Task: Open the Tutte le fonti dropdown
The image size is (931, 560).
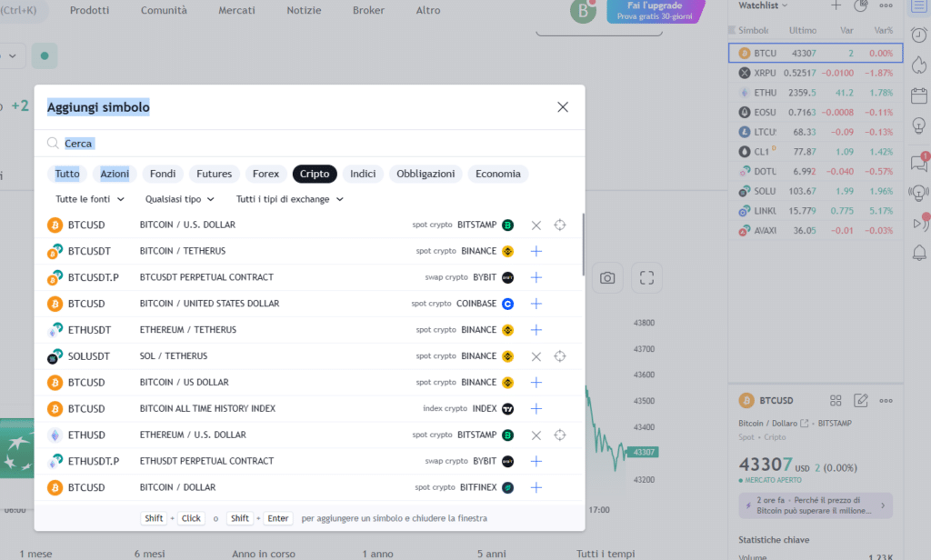Action: (x=90, y=199)
